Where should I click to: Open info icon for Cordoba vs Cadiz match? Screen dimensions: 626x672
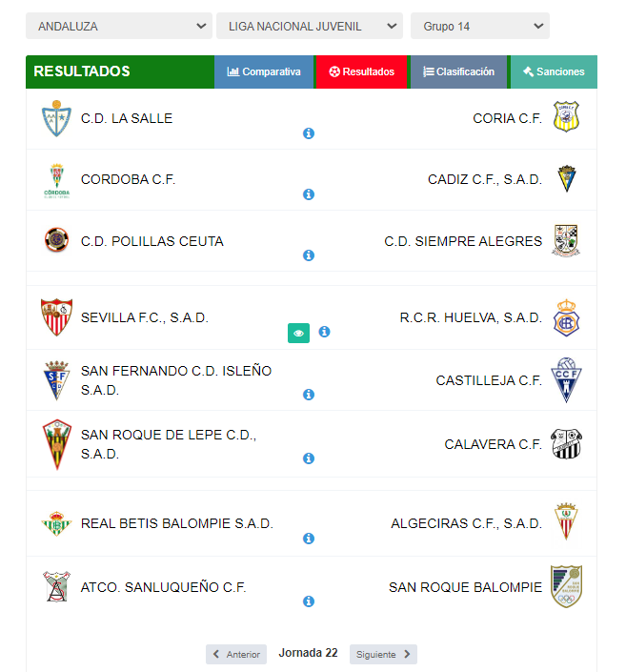[309, 194]
